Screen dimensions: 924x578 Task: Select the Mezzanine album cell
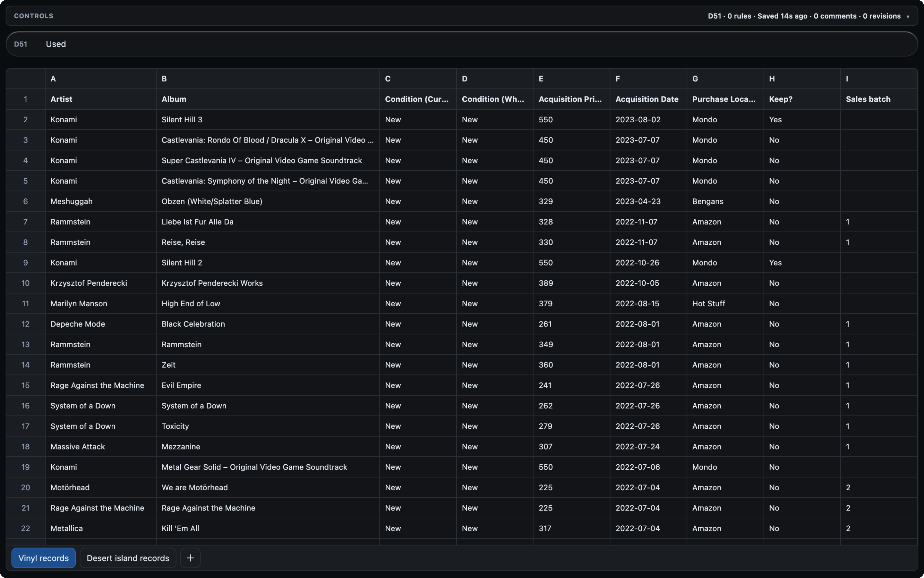coord(268,446)
